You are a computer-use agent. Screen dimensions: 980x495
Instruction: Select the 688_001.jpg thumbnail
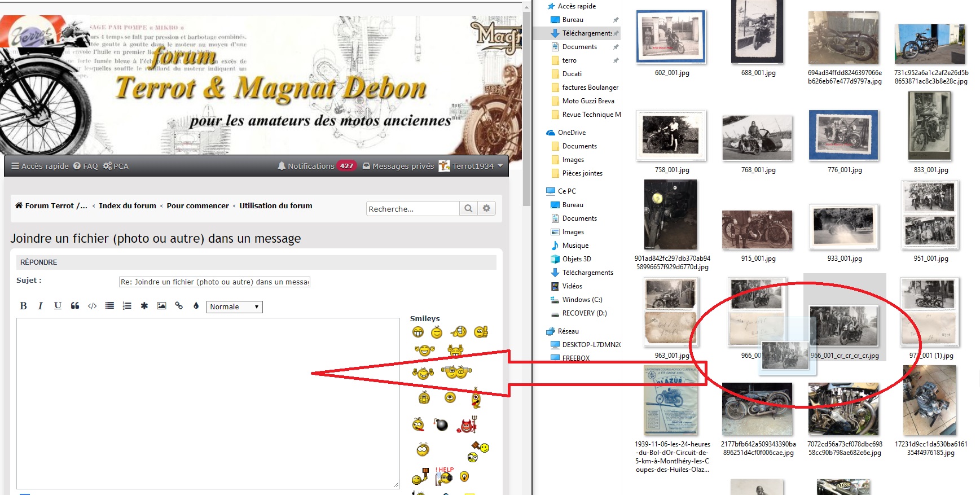758,32
